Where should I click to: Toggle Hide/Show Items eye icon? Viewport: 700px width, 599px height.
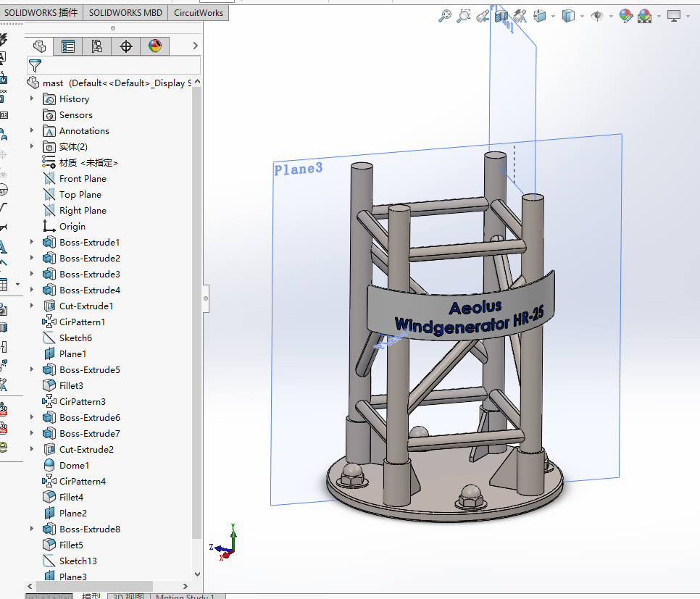tap(597, 16)
